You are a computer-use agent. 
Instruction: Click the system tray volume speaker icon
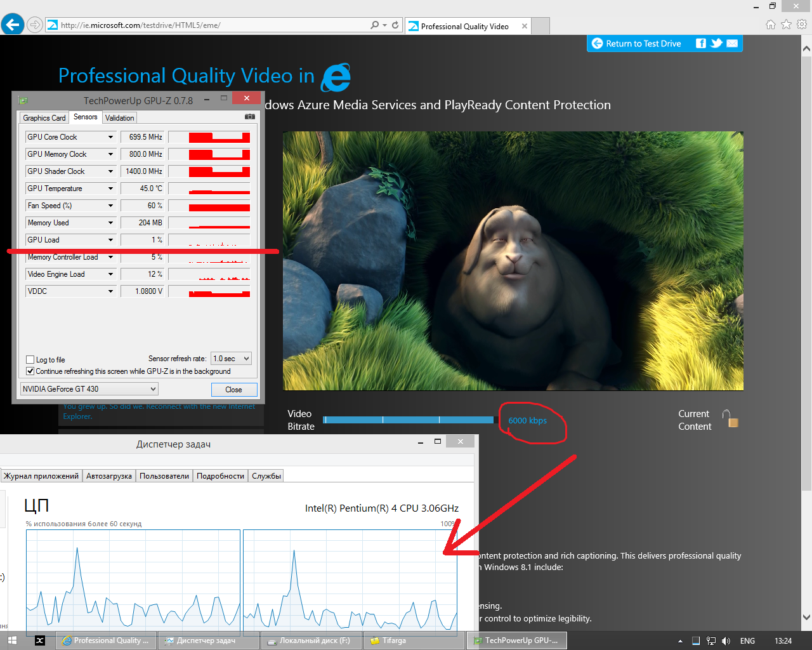coord(726,640)
